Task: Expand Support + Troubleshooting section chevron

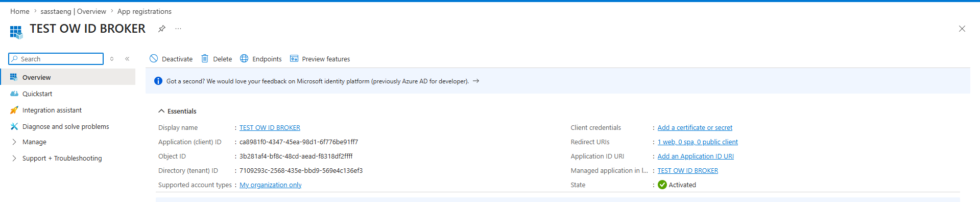Action: point(14,159)
